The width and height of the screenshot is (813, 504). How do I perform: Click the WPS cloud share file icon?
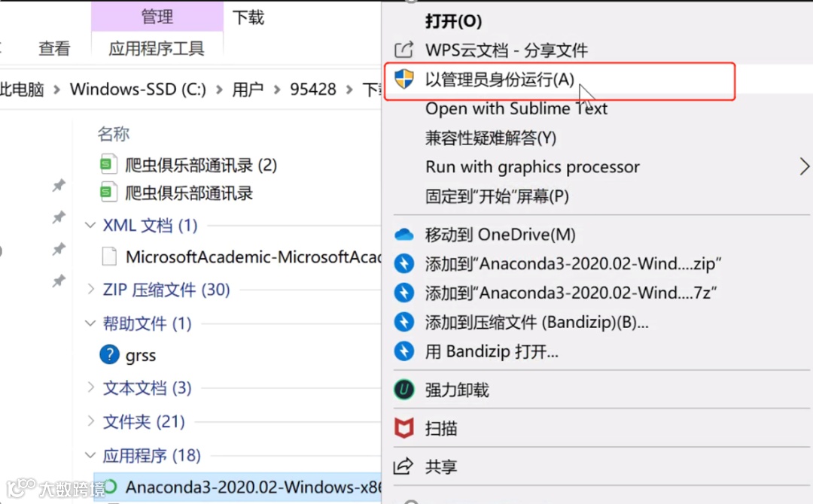pos(404,50)
